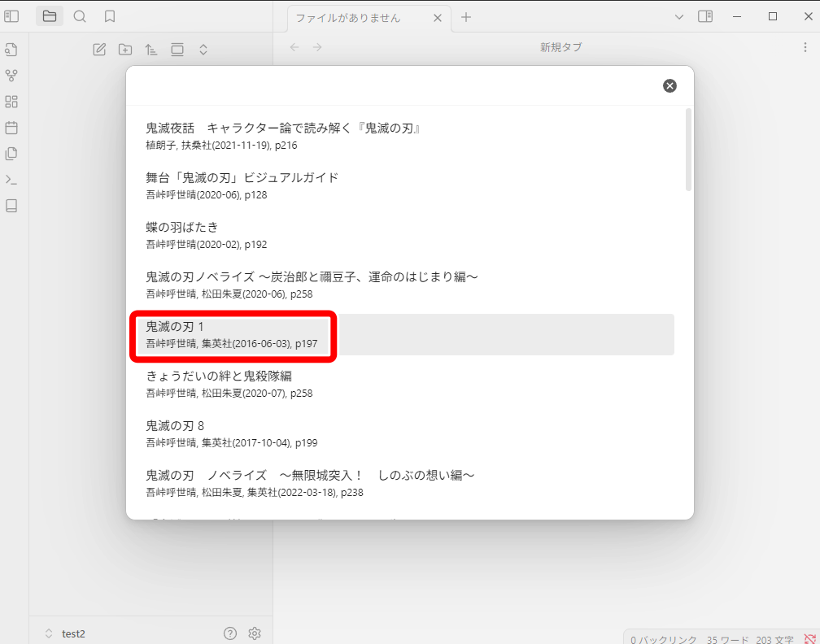Screen dimensions: 820x644
Task: Select the tab titled ファイルがありません
Action: pyautogui.click(x=369, y=18)
